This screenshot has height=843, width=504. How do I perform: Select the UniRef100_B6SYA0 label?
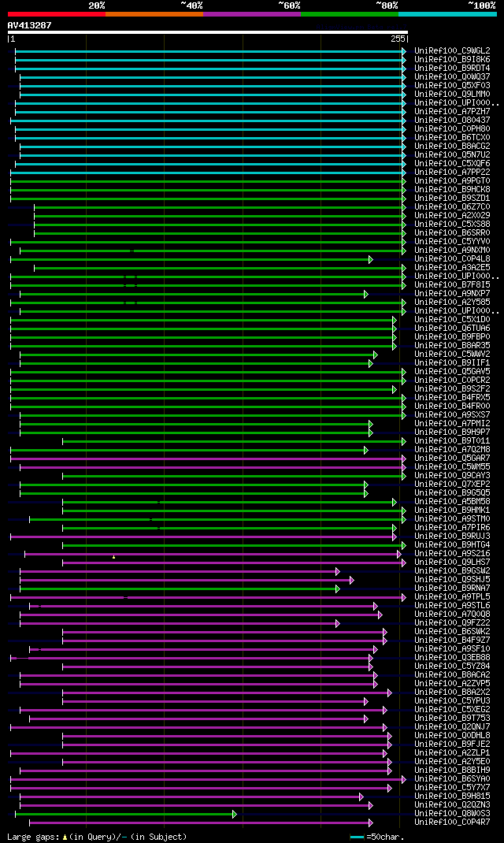pyautogui.click(x=452, y=779)
